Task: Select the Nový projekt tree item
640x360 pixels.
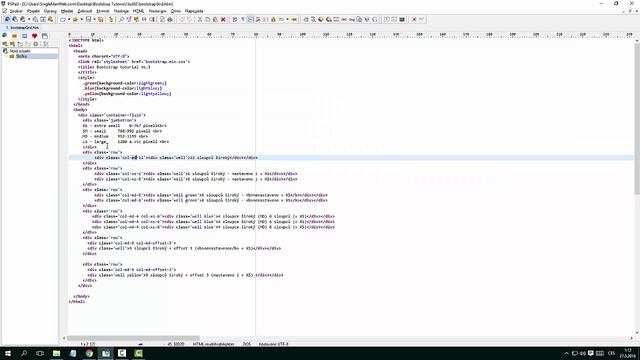Action: coord(20,51)
